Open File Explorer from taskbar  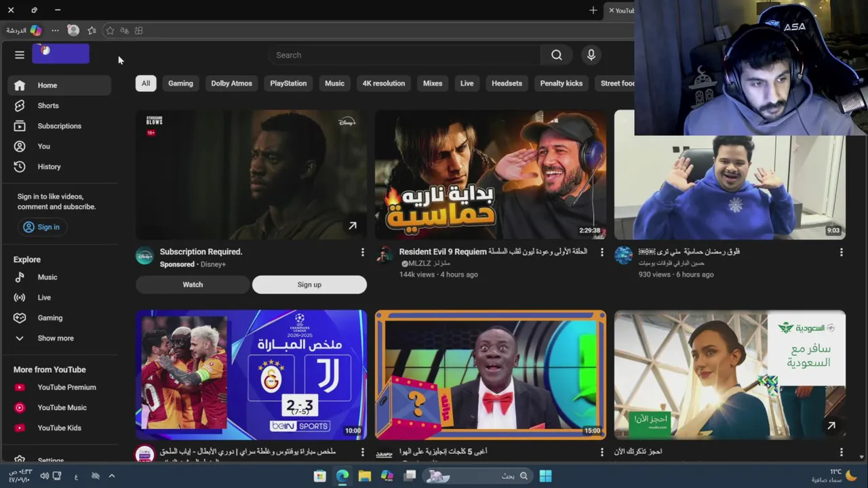coord(365,476)
